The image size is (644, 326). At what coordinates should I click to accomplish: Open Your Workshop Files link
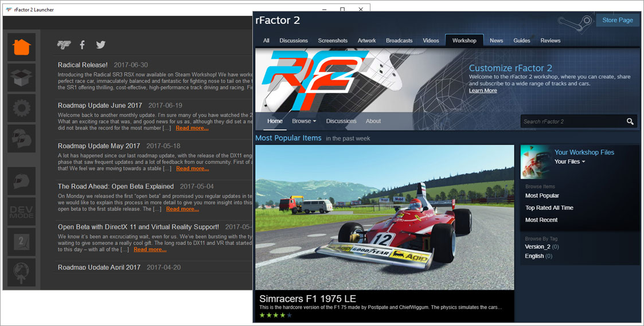click(584, 152)
